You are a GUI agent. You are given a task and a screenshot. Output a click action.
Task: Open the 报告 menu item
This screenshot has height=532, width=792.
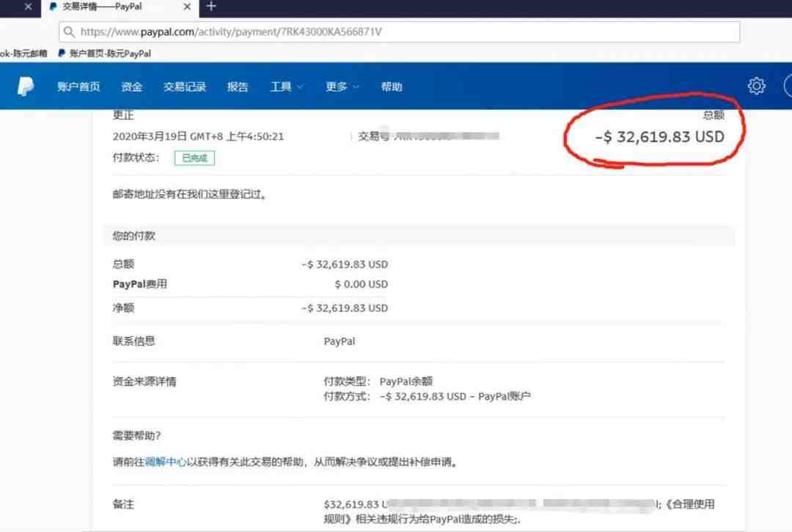point(238,86)
